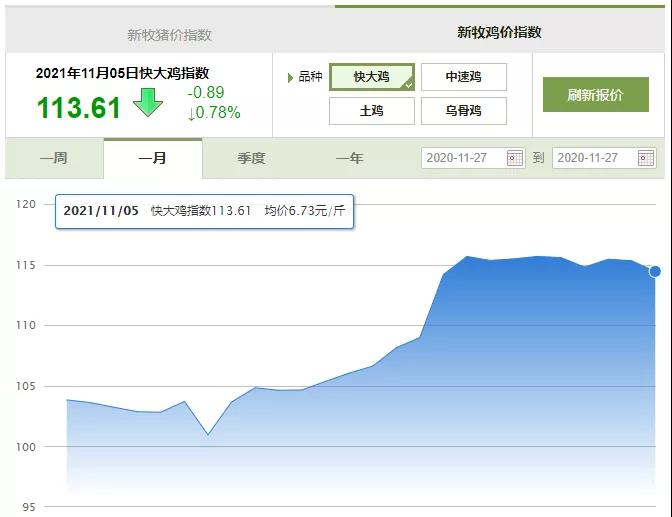Click the index value 113.61

pos(78,108)
